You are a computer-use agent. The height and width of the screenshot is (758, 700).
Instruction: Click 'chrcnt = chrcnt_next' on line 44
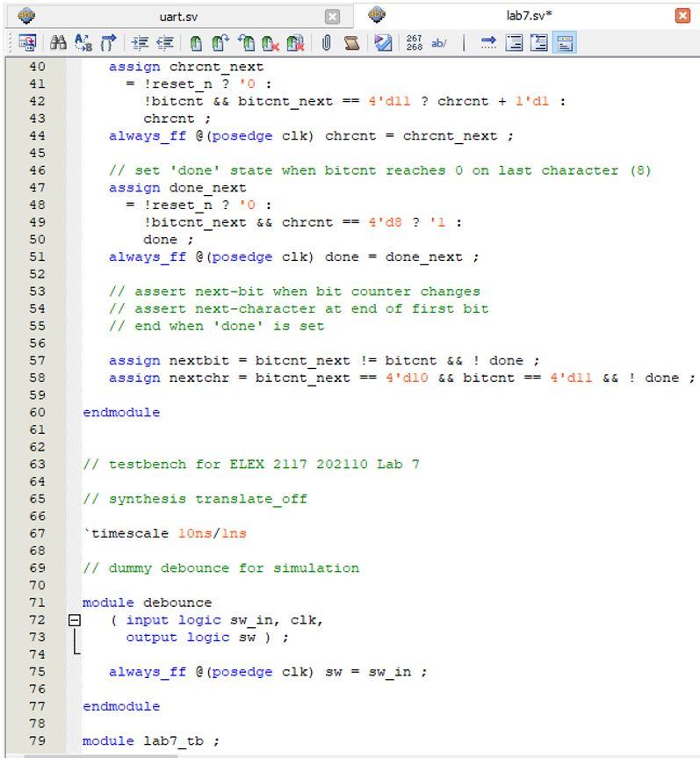(x=411, y=136)
